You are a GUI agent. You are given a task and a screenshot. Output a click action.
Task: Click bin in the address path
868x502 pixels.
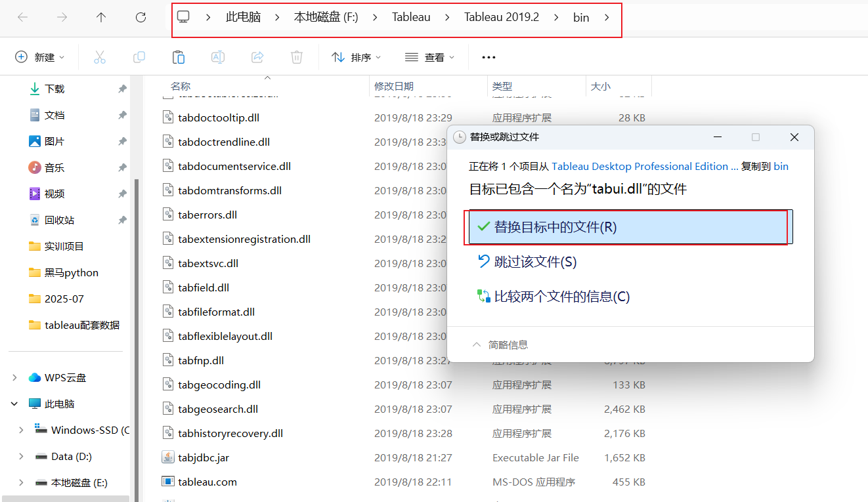[x=581, y=18]
